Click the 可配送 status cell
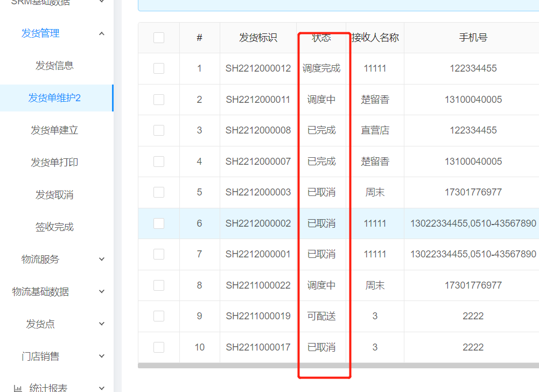Screen dimensions: 539x392 321,316
